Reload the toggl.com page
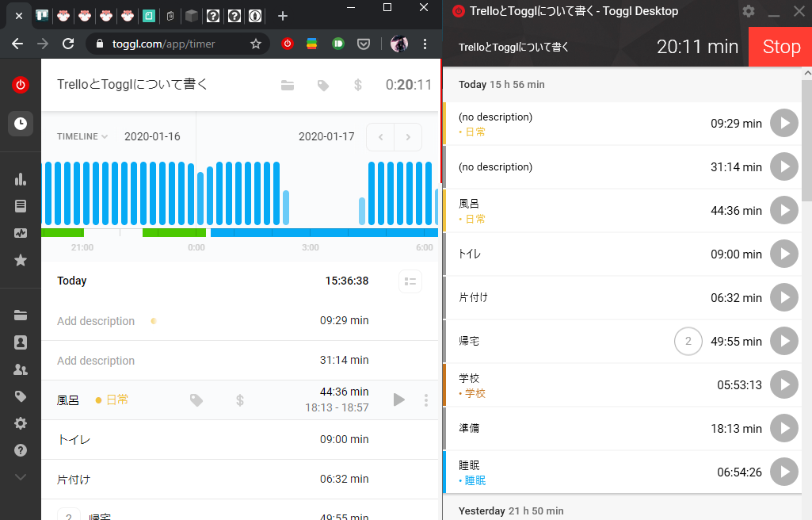The image size is (812, 520). click(68, 44)
